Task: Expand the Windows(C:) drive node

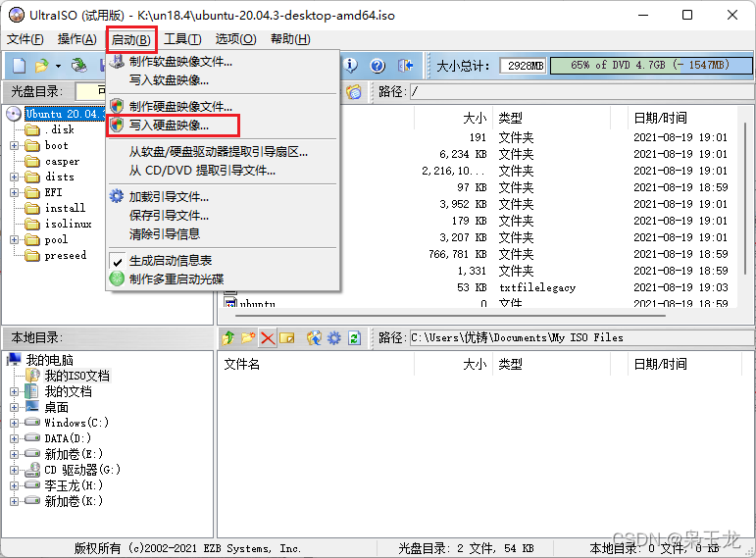Action: click(14, 423)
